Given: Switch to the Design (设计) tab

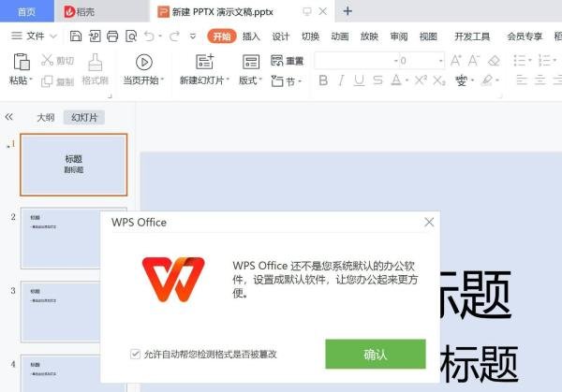Looking at the screenshot, I should coord(280,36).
